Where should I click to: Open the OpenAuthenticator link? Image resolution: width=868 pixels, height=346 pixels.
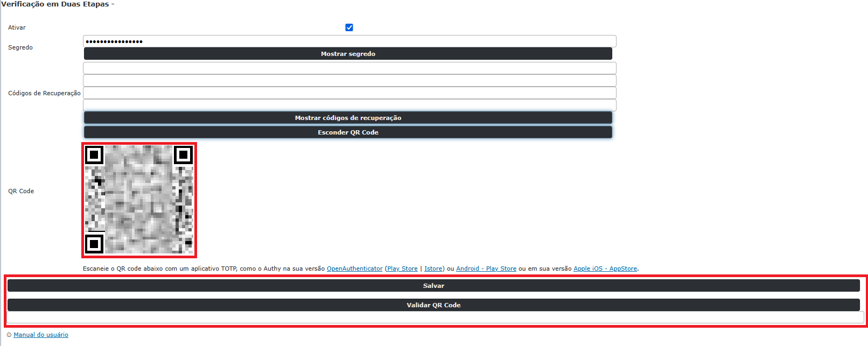(x=355, y=269)
